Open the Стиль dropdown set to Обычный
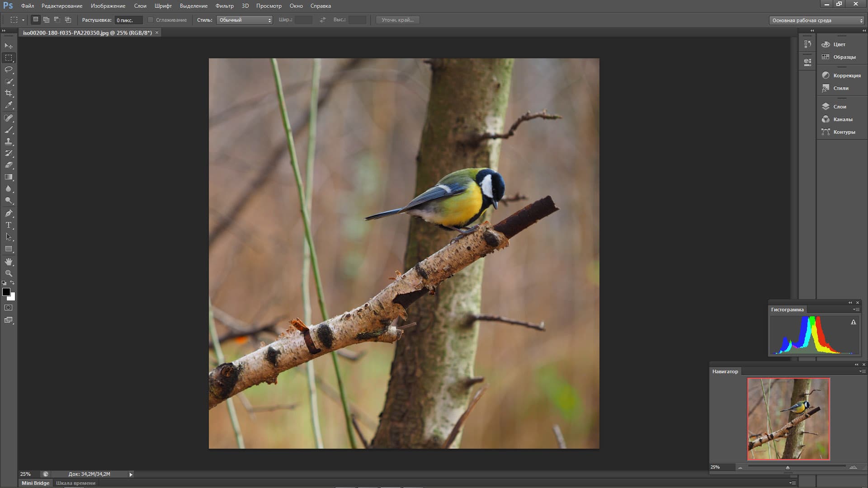The image size is (868, 488). [x=245, y=20]
